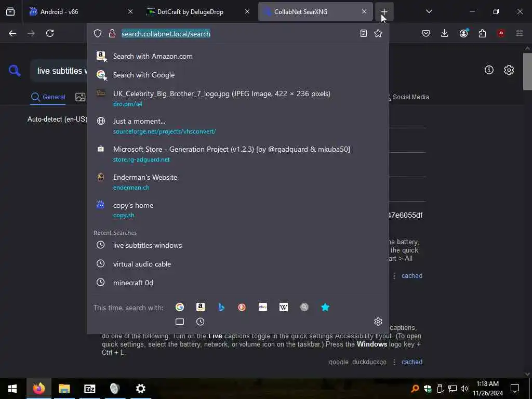Open Microsoft Store Generation Project suggestion
This screenshot has width=532, height=399.
238,154
